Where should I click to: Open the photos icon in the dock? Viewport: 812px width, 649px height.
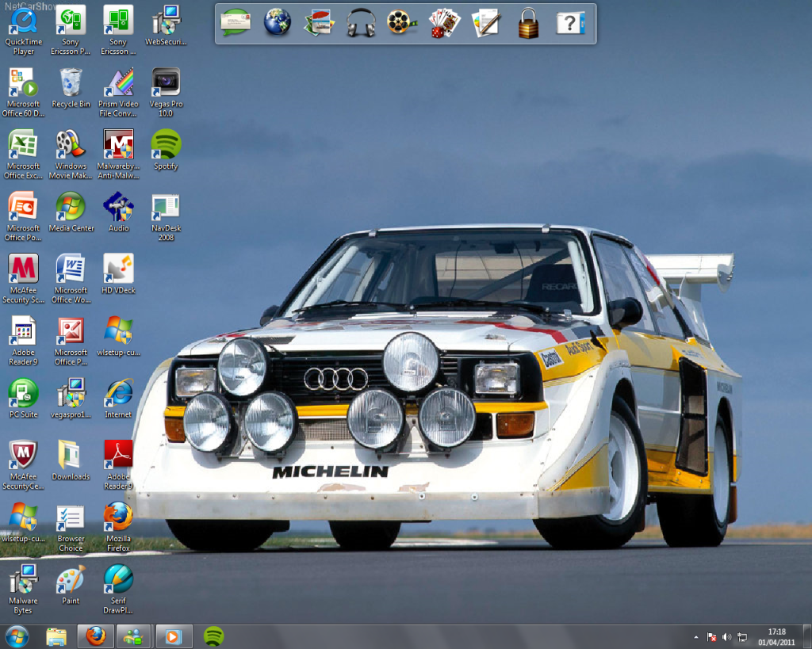pos(319,24)
